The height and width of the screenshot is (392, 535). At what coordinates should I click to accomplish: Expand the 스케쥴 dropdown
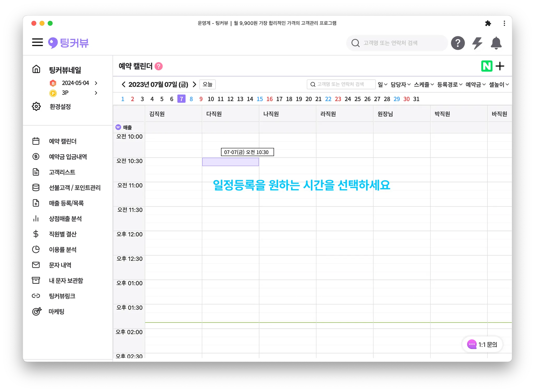point(424,85)
